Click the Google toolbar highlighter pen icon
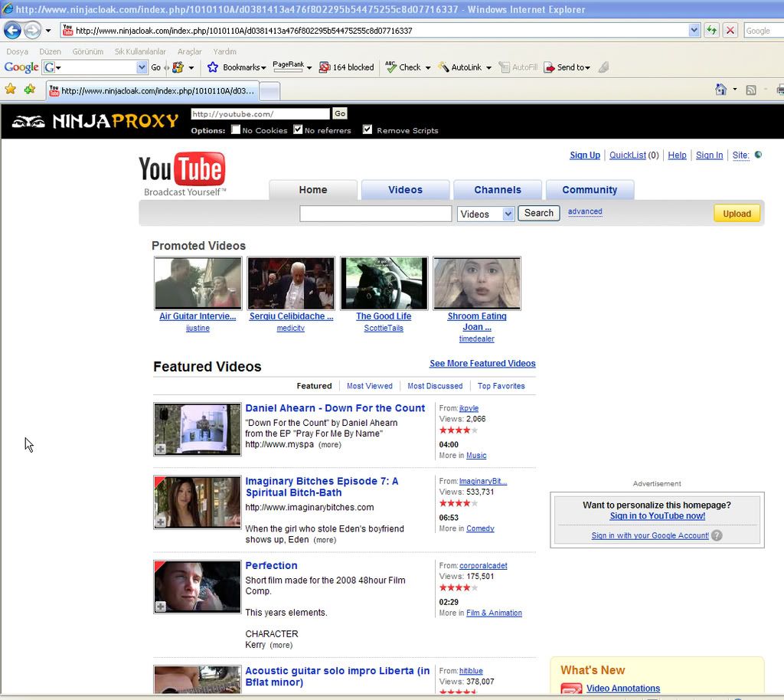The width and height of the screenshot is (784, 700). coord(603,67)
